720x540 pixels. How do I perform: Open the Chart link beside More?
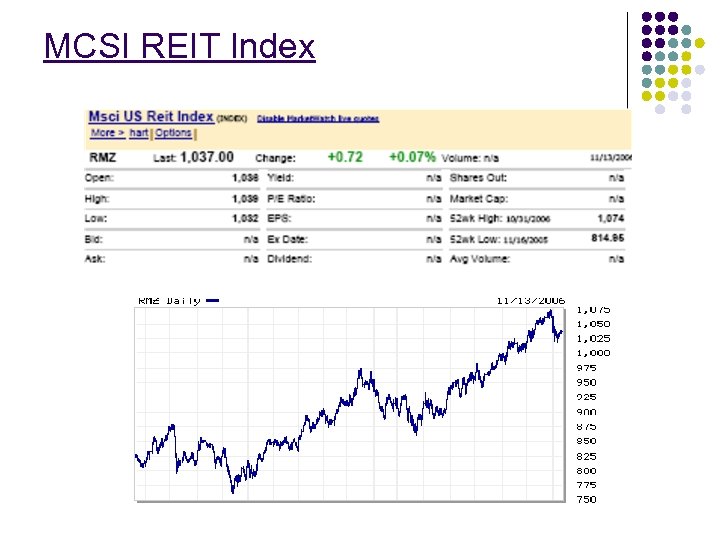point(139,133)
